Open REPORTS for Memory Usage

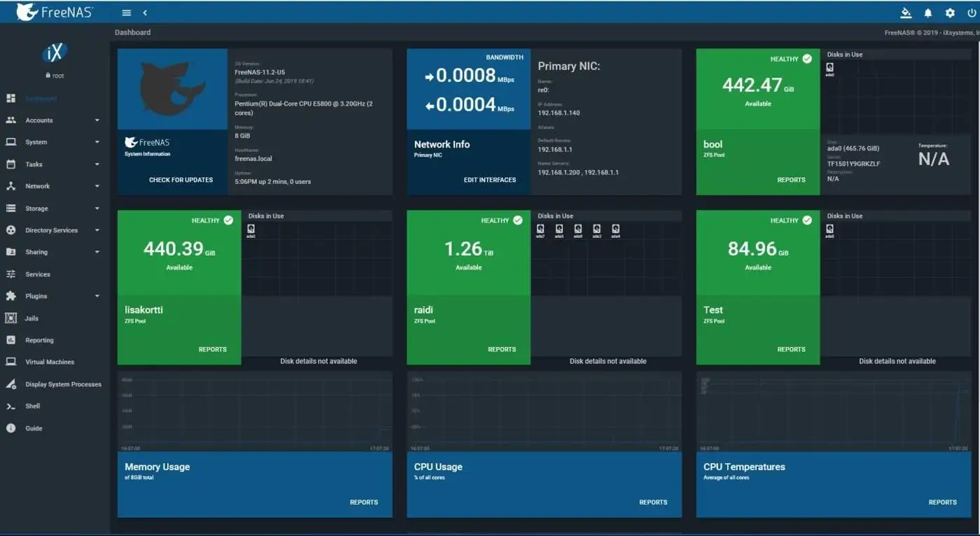(x=364, y=502)
